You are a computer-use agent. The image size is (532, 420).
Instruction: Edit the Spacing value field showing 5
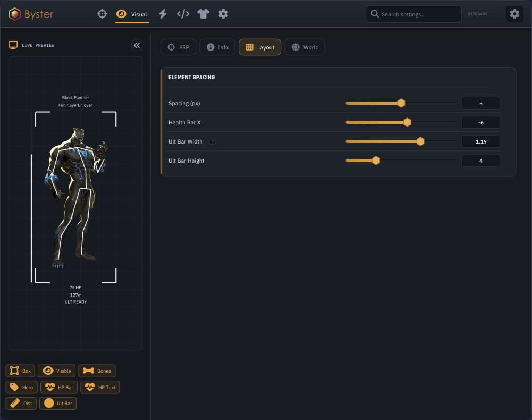(x=480, y=103)
